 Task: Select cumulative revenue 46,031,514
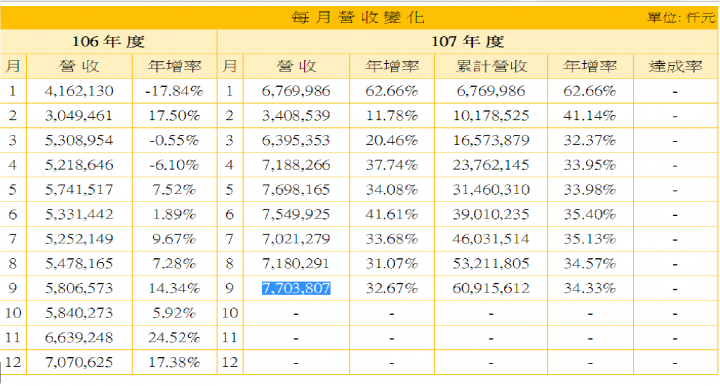(491, 239)
